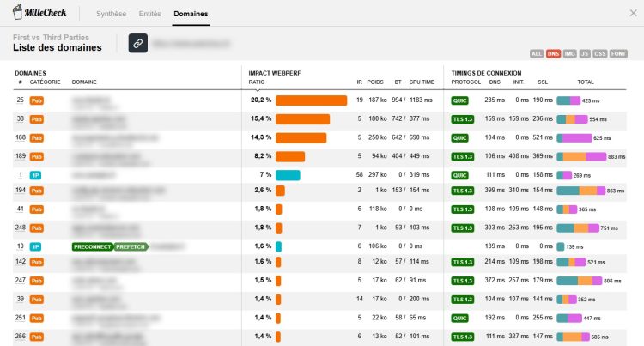
Task: Click the 297 ko weight value
Action: [x=378, y=174]
